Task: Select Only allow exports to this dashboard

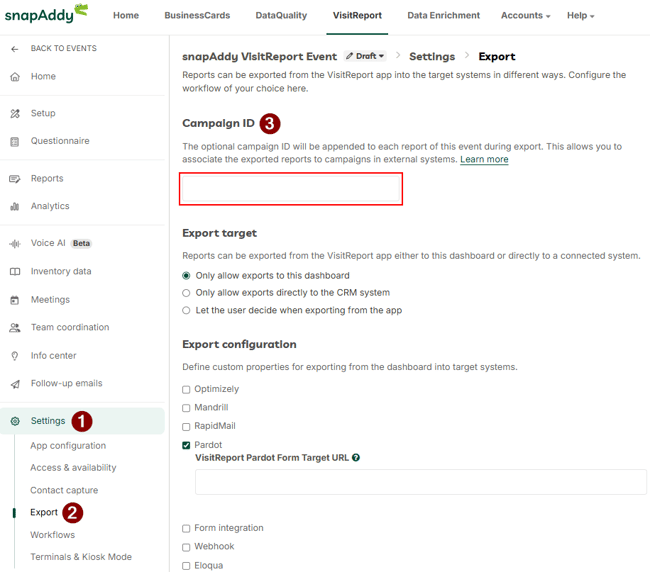Action: click(186, 276)
